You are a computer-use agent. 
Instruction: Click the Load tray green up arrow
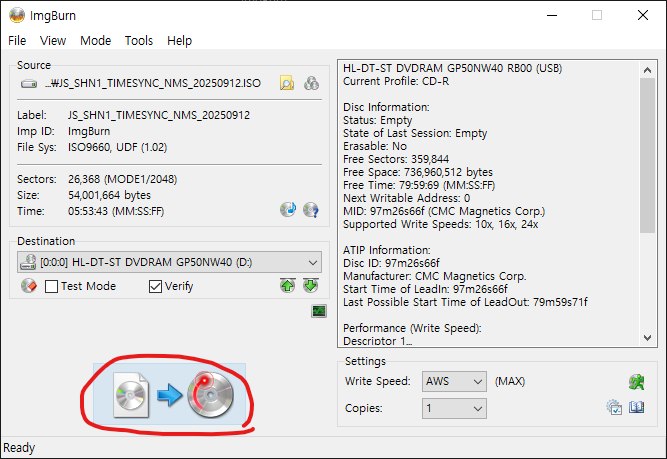(x=288, y=286)
